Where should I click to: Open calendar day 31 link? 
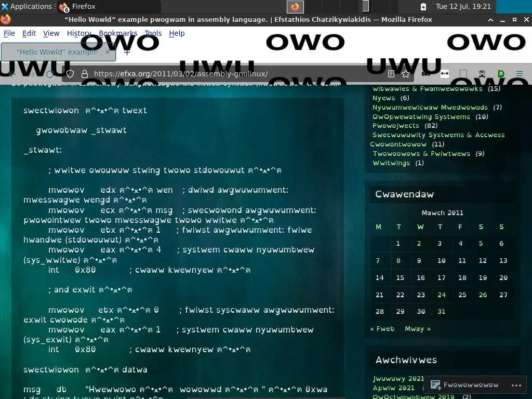tap(441, 312)
